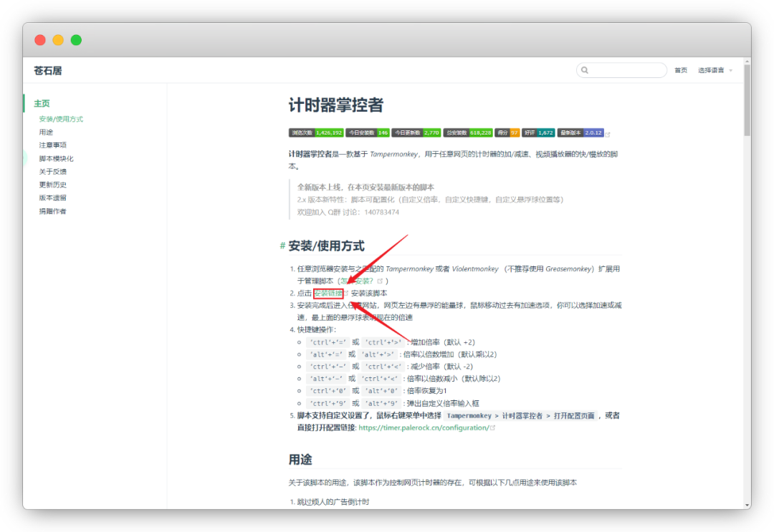This screenshot has width=774, height=532.
Task: Click the 计时器掌控者 page title
Action: [336, 105]
